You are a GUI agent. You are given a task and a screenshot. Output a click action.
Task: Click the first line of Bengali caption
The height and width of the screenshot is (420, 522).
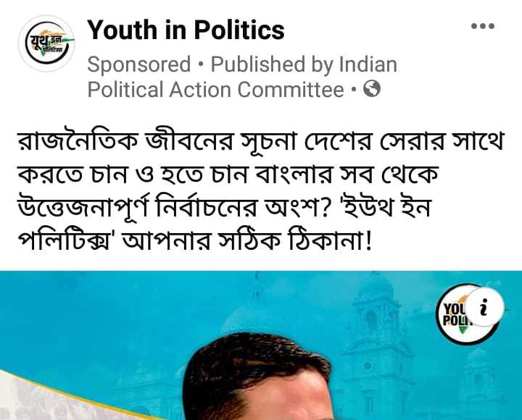261,141
